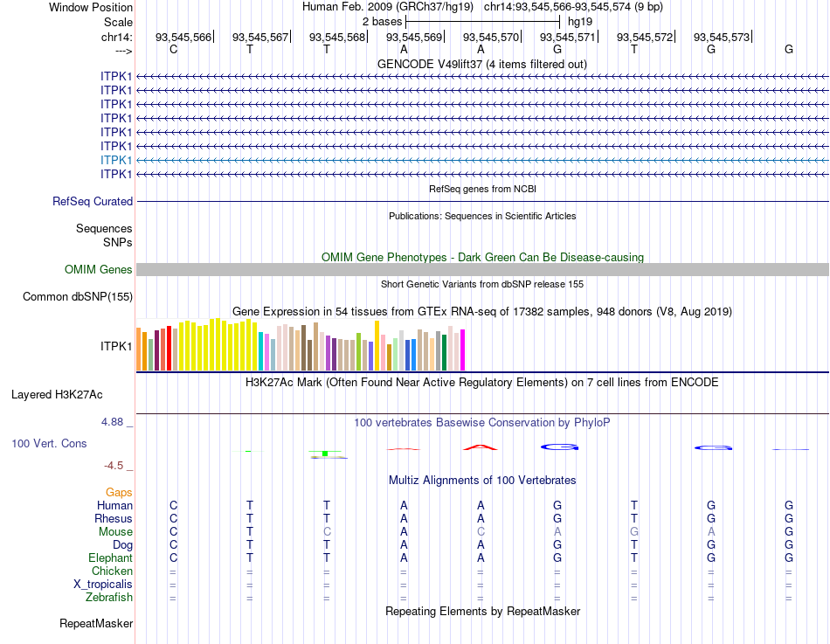The image size is (830, 644).
Task: Click the horizontal 2 bases scale bar
Action: [x=483, y=22]
